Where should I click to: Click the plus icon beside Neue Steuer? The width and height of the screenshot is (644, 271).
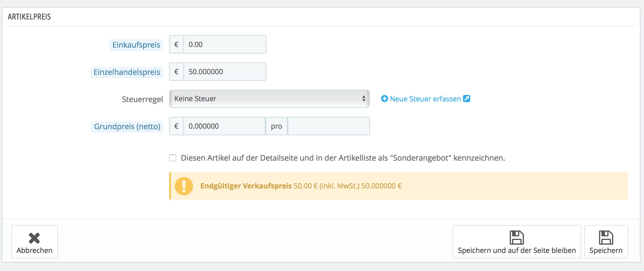[384, 99]
